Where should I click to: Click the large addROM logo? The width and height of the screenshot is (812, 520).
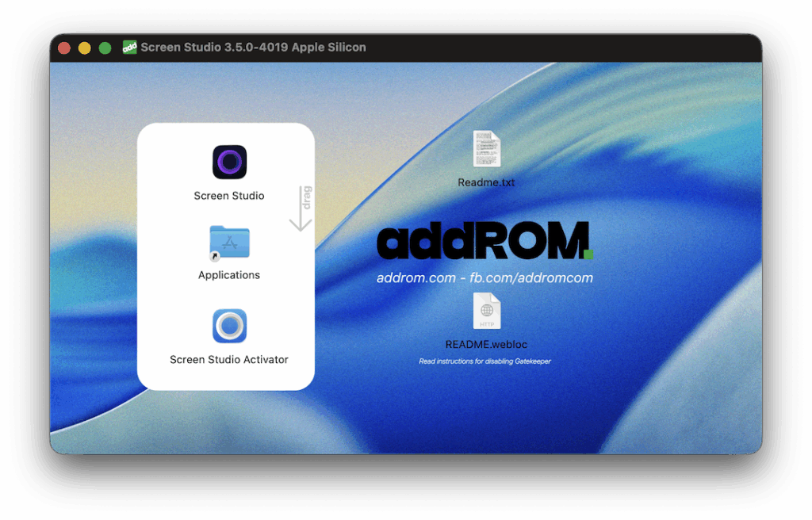click(482, 242)
